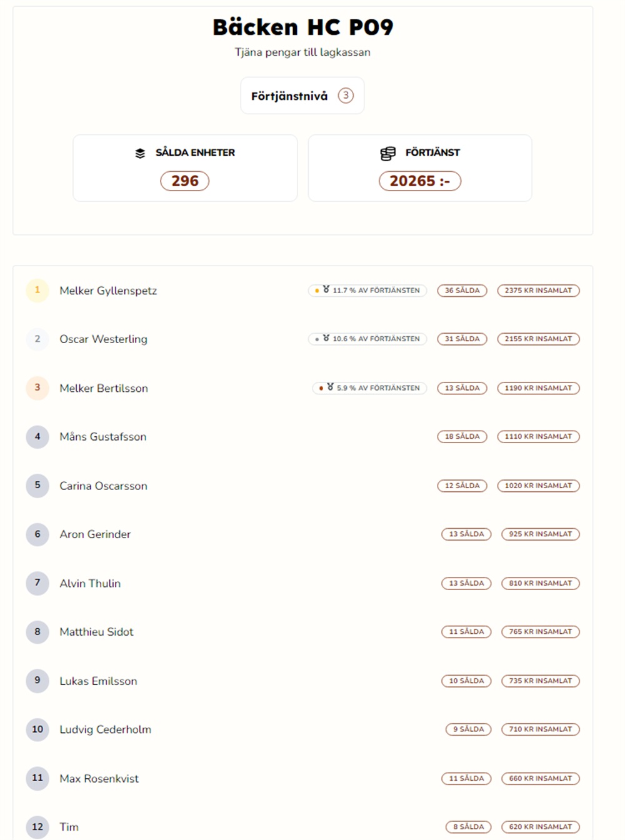This screenshot has width=625, height=840.
Task: Click the coins icon beside Förtjänst
Action: point(388,153)
